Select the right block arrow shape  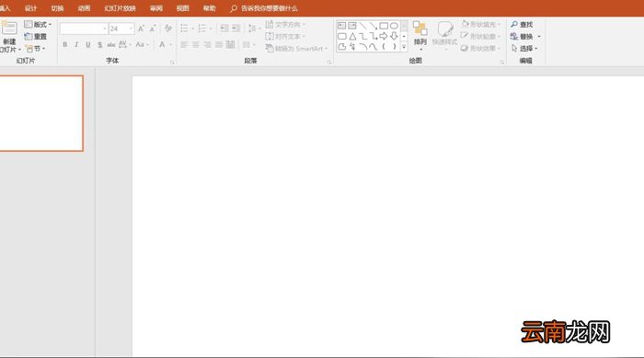click(384, 36)
